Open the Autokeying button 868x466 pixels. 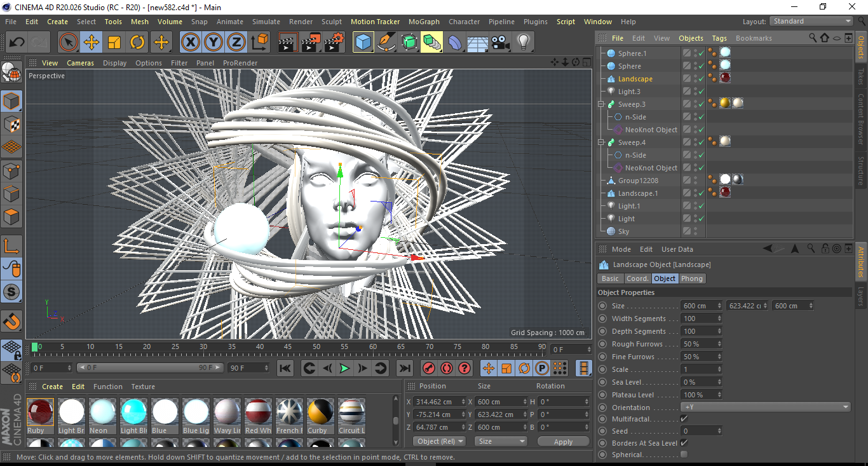click(447, 368)
